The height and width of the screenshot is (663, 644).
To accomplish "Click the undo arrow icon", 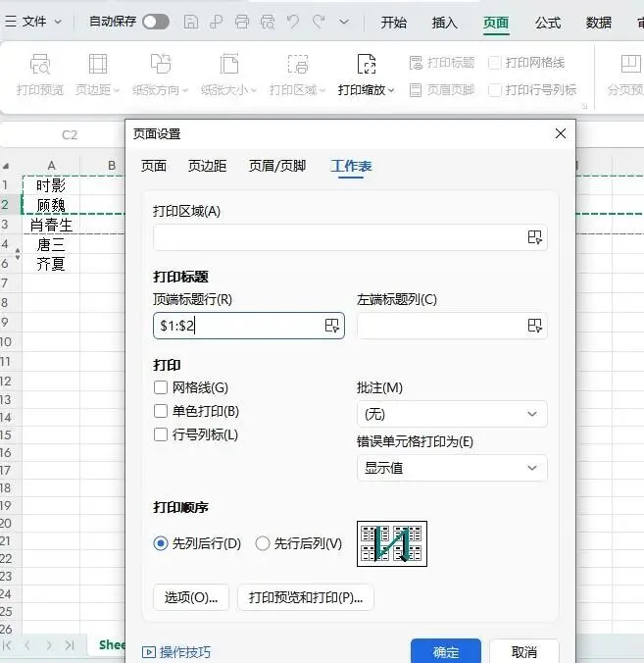I will coord(293,22).
